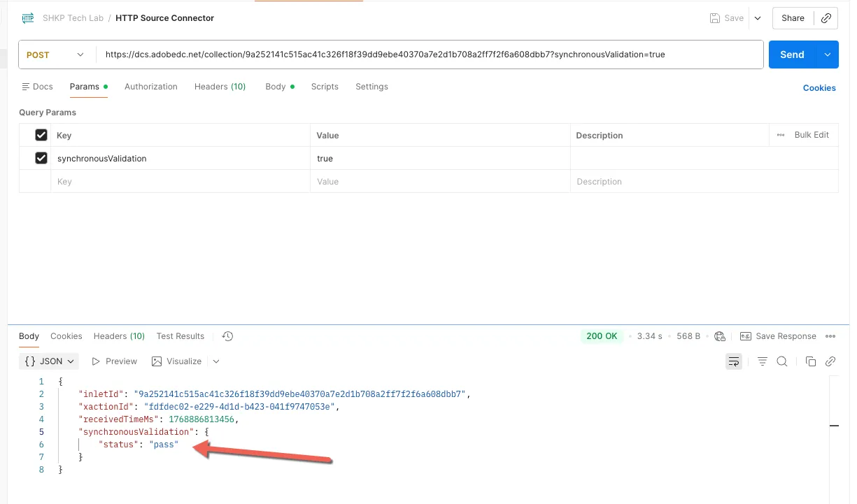Viewport: 857px width, 504px height.
Task: Toggle the select-all params checkbox
Action: click(41, 135)
